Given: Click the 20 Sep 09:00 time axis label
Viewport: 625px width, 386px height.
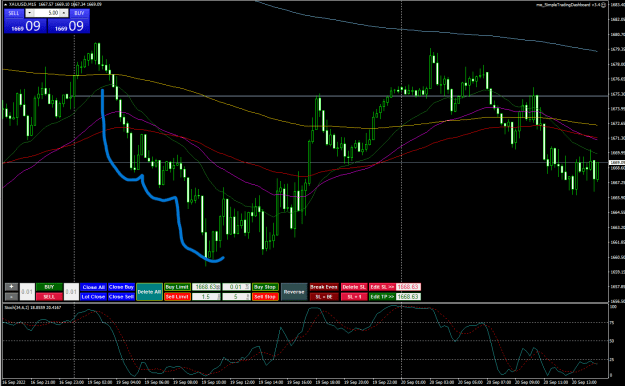Looking at the screenshot, I should pyautogui.click(x=527, y=382).
